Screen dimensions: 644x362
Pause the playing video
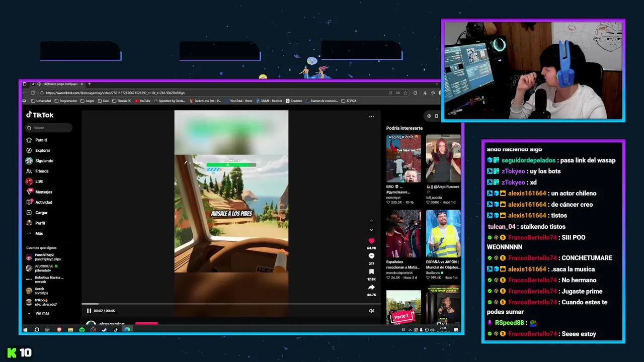pyautogui.click(x=89, y=311)
